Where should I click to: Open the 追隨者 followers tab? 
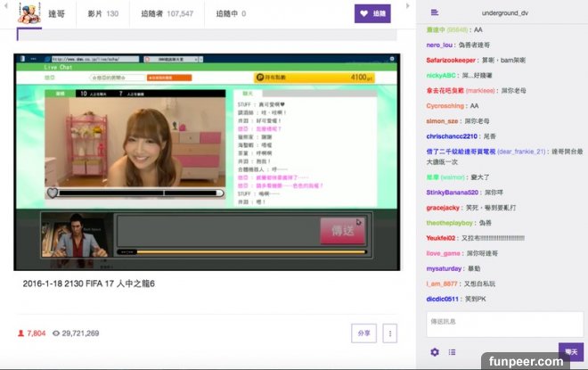pos(173,13)
